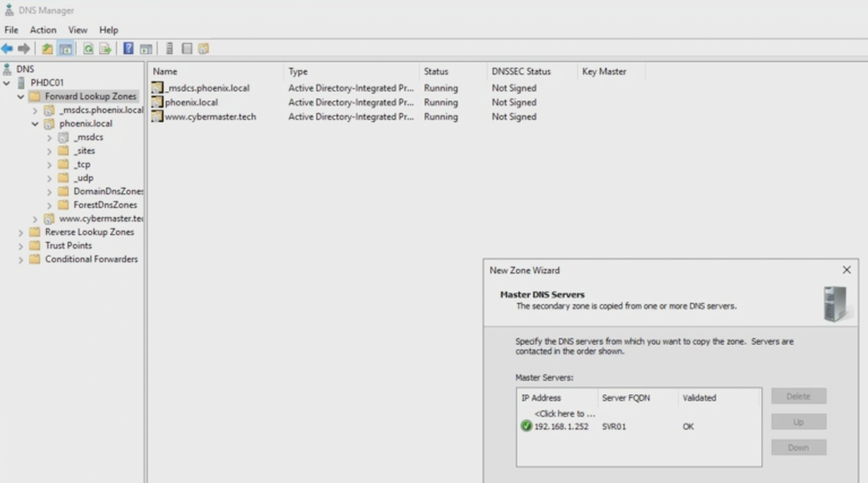Select the Trust Points tree item
Image resolution: width=868 pixels, height=483 pixels.
(68, 246)
